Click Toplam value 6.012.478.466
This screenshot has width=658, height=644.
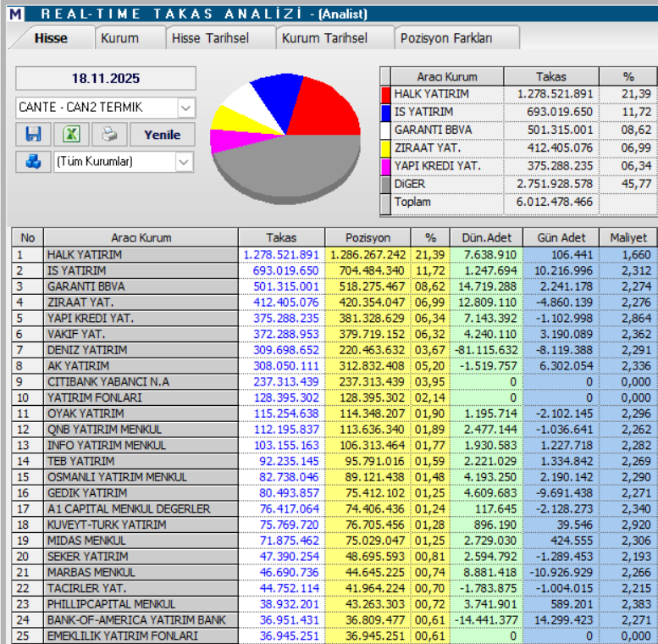pos(555,202)
